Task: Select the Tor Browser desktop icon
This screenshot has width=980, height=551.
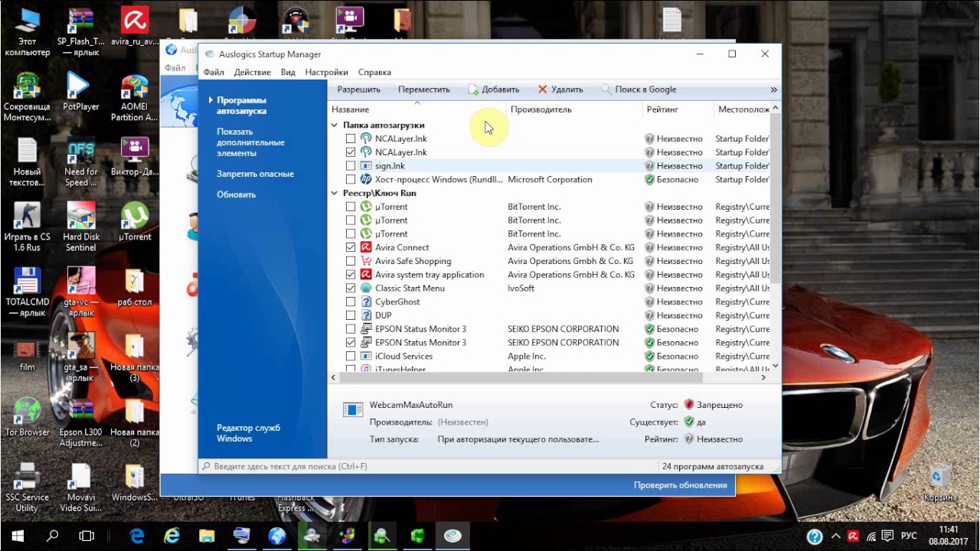Action: coord(27,417)
